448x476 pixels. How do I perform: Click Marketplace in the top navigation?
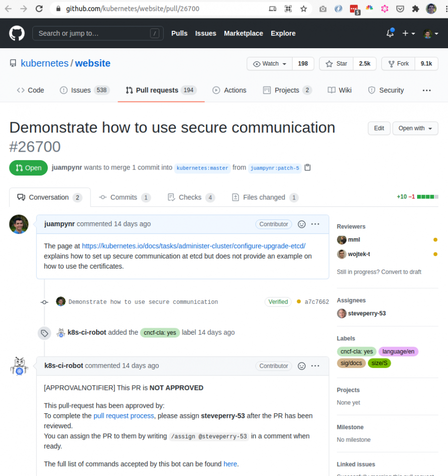coord(243,33)
